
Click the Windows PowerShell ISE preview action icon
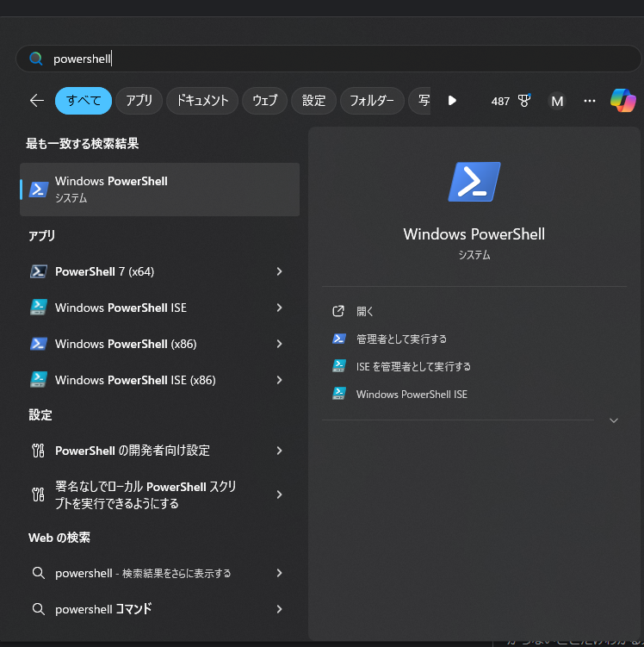[339, 393]
